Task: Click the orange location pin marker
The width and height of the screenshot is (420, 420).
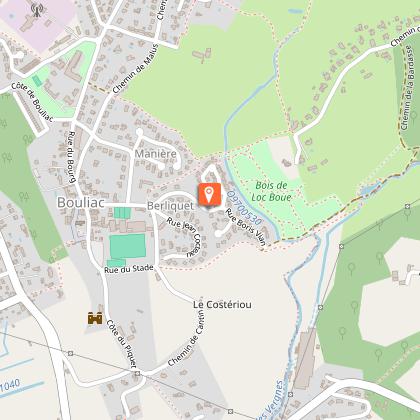Action: [209, 195]
